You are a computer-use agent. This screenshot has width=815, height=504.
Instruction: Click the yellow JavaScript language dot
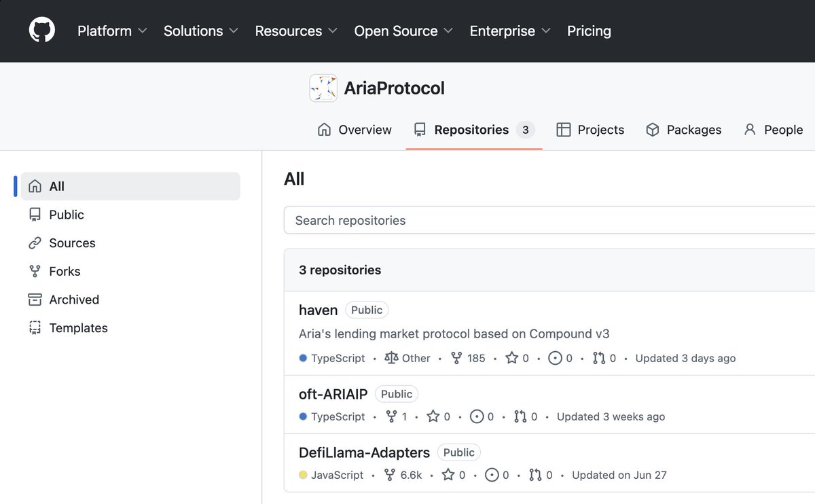pyautogui.click(x=304, y=475)
